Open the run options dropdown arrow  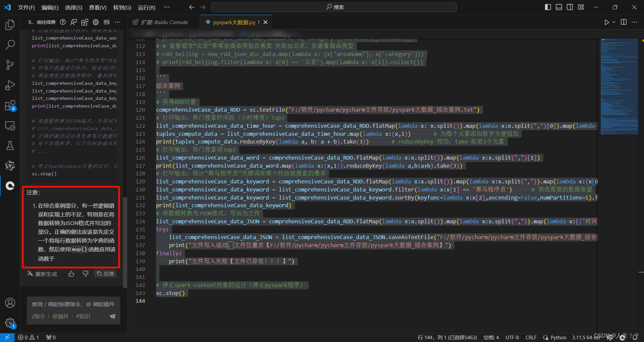tap(614, 22)
